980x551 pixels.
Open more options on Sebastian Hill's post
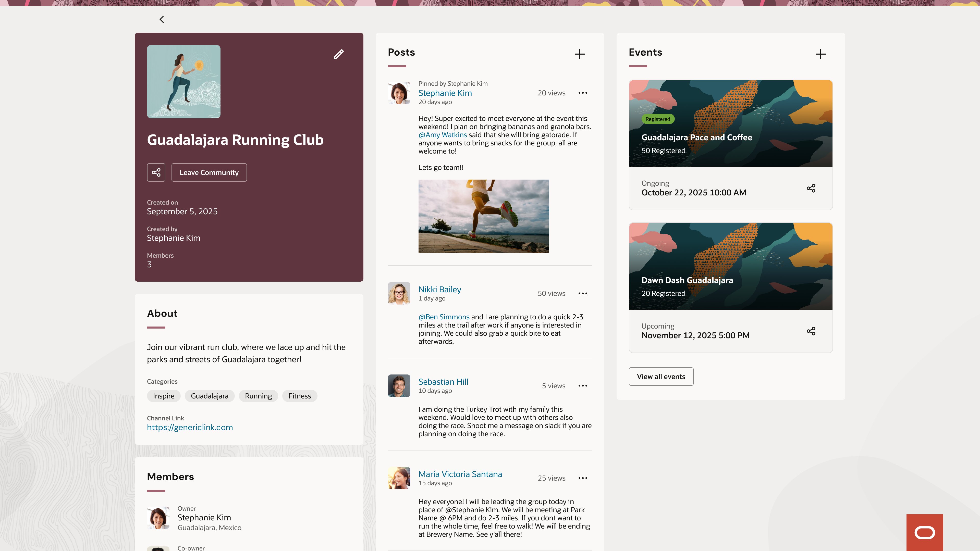pyautogui.click(x=583, y=386)
